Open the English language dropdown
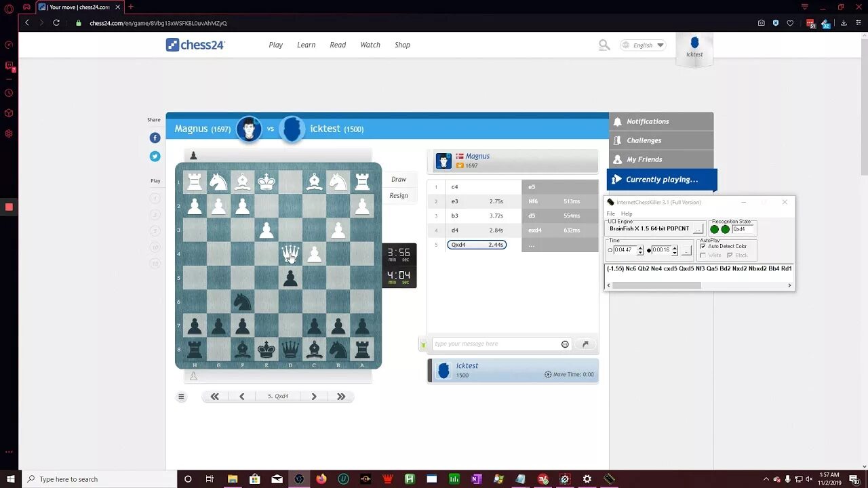Image resolution: width=868 pixels, height=488 pixels. [x=643, y=45]
